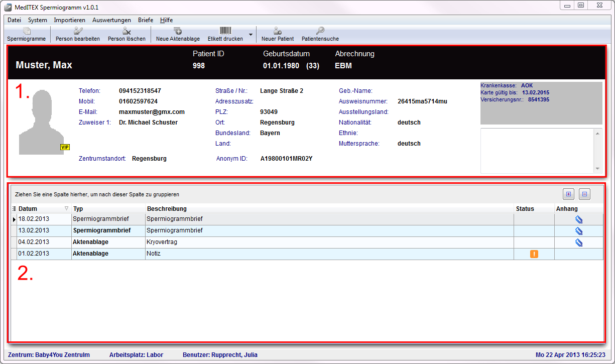The height and width of the screenshot is (364, 615).
Task: Add a Neuer Patient
Action: point(278,34)
